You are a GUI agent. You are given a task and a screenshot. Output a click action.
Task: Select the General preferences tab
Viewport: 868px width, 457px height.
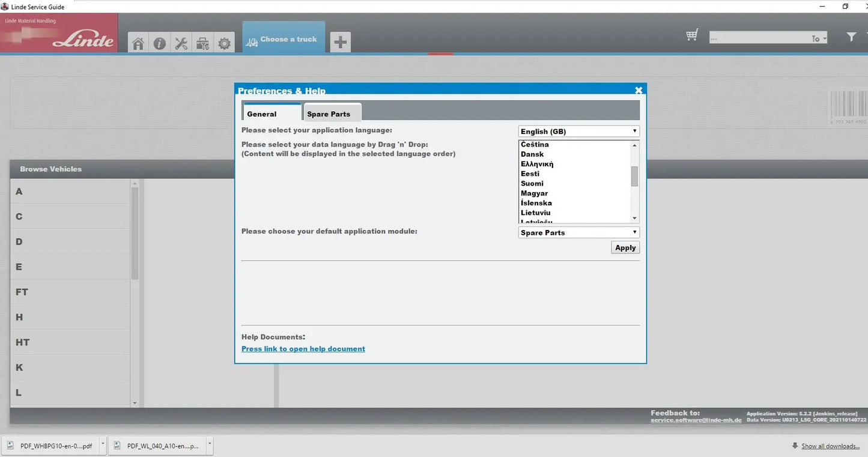pos(271,113)
